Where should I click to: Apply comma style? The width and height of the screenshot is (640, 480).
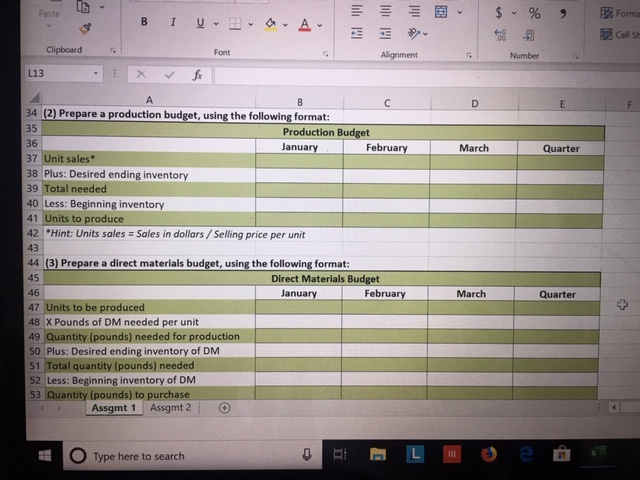coord(563,14)
